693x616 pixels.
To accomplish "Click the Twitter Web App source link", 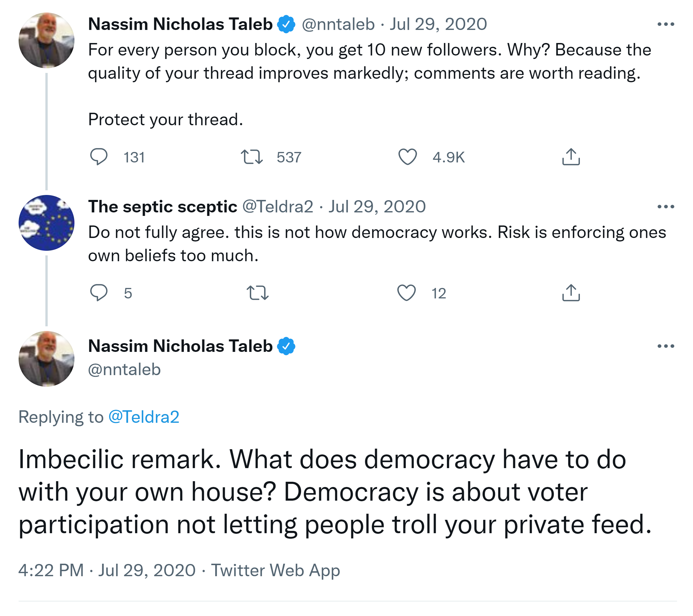I will click(275, 570).
